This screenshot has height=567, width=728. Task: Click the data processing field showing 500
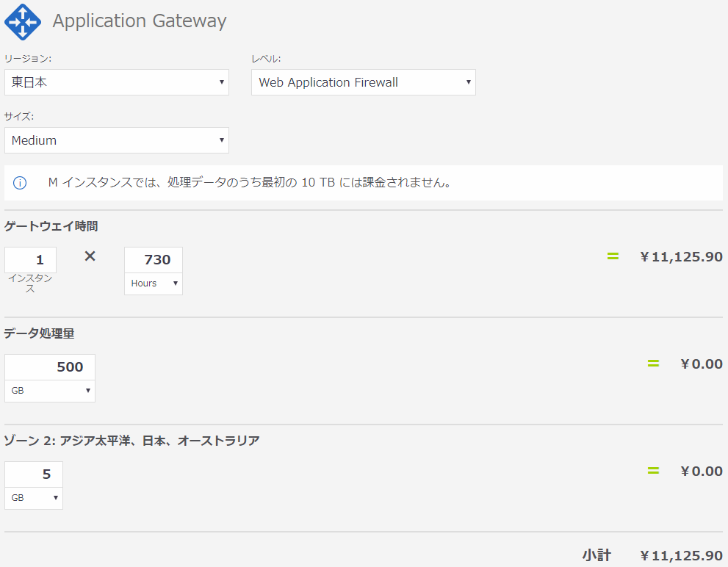[50, 366]
